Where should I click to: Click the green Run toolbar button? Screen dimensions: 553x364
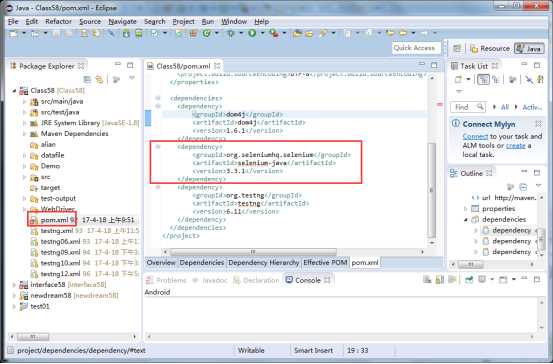[x=252, y=34]
